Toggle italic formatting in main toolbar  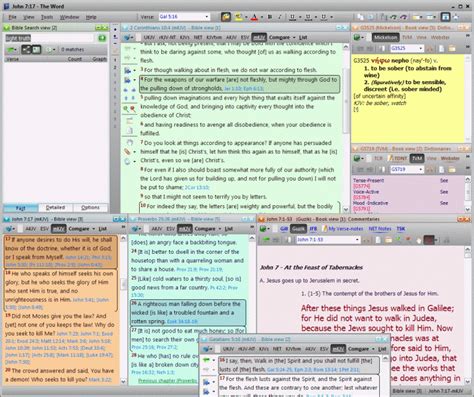click(280, 17)
